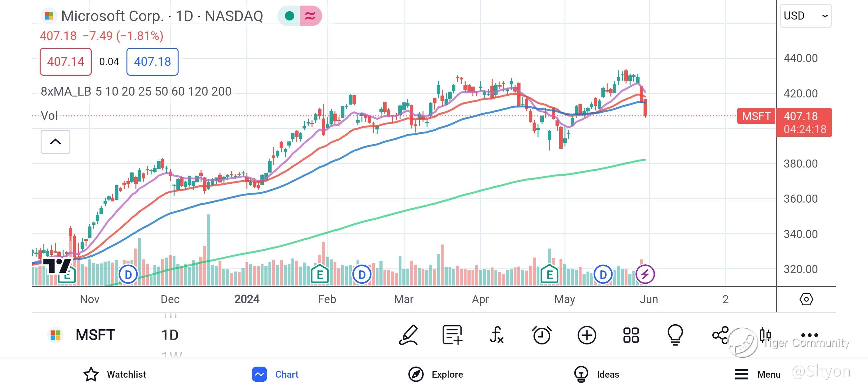
Task: Create a price alert with alarm clock
Action: point(542,335)
